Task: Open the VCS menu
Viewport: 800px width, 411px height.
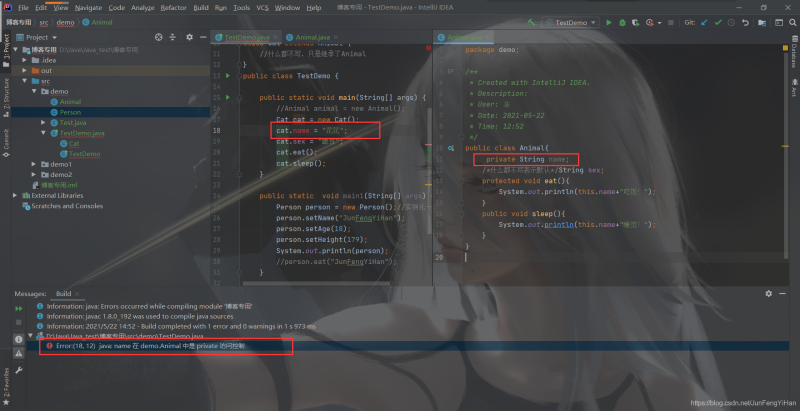Action: point(262,8)
